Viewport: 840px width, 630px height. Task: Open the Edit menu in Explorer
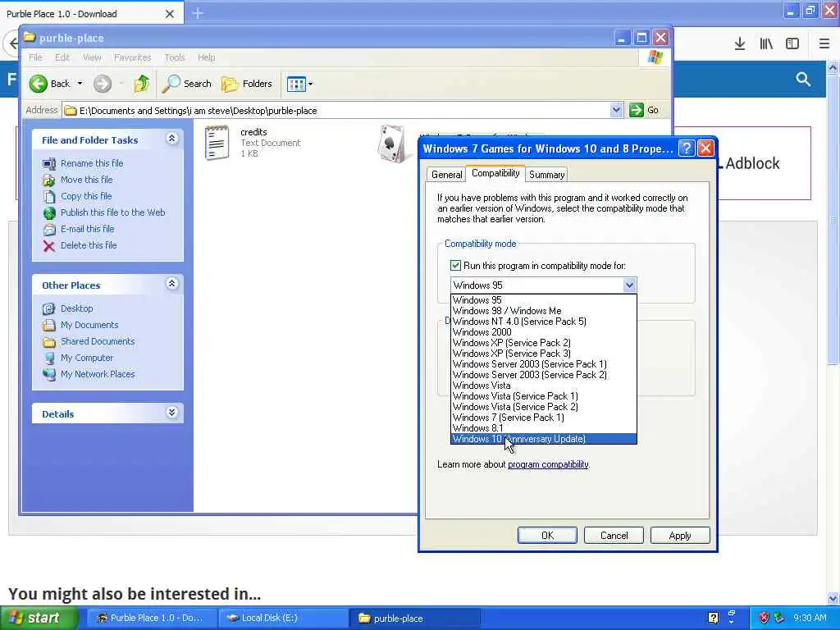(x=62, y=57)
